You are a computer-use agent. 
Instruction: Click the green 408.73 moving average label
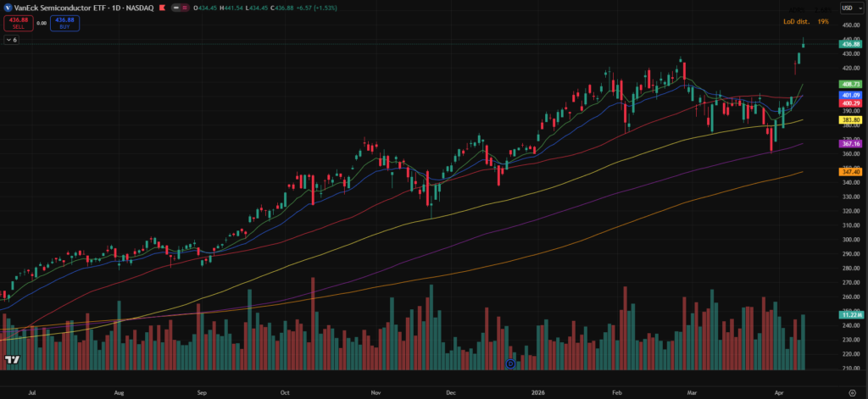[x=849, y=85]
